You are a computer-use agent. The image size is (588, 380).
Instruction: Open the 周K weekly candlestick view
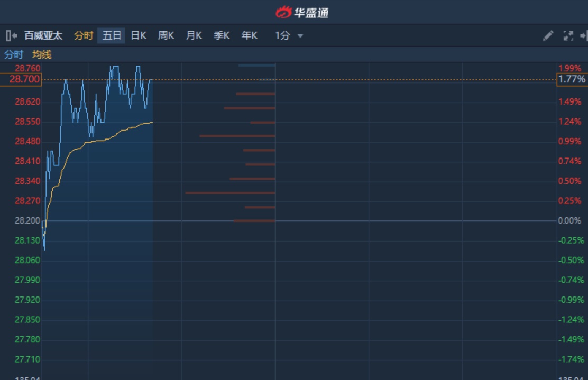coord(166,35)
